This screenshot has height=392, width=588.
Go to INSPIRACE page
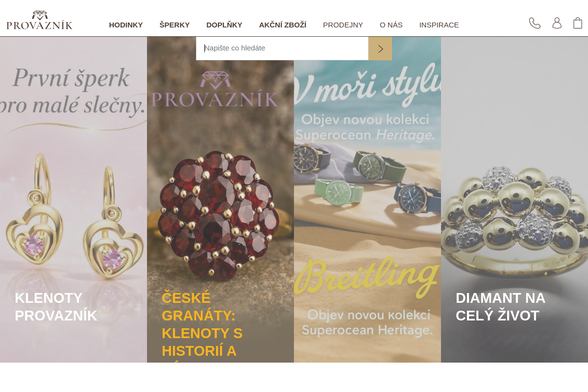click(439, 25)
